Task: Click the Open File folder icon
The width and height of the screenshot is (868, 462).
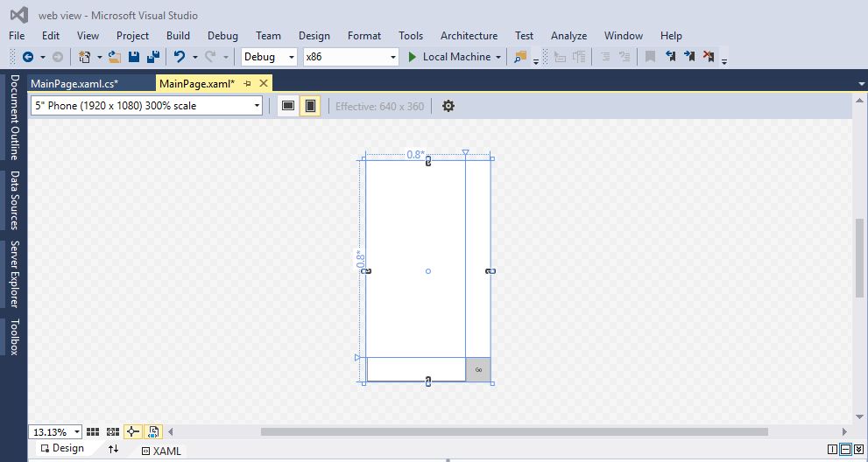Action: click(115, 56)
